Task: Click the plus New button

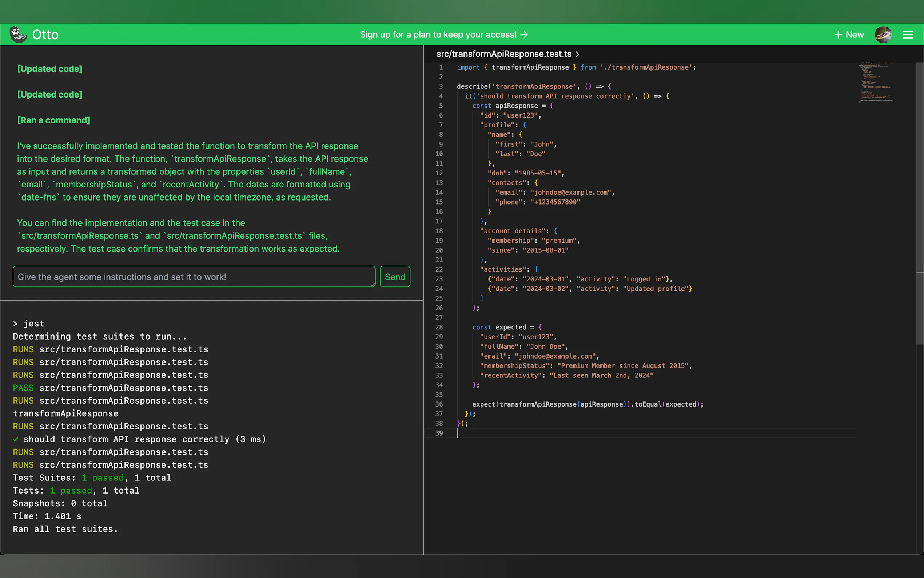Action: [848, 35]
